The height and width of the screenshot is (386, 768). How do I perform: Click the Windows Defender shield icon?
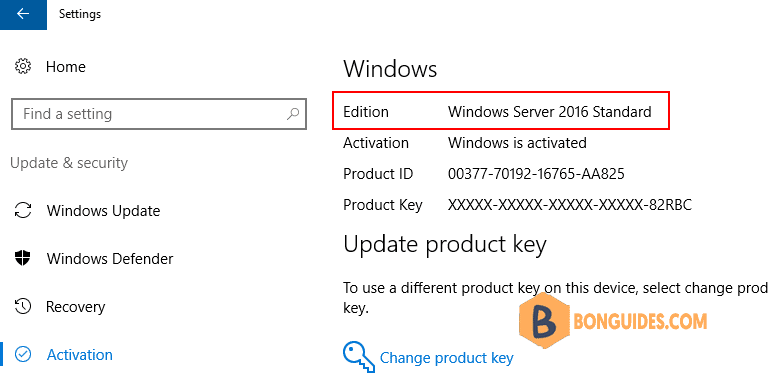coord(23,258)
